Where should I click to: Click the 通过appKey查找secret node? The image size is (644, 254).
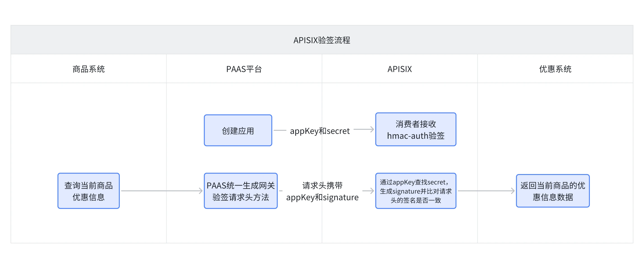click(415, 191)
